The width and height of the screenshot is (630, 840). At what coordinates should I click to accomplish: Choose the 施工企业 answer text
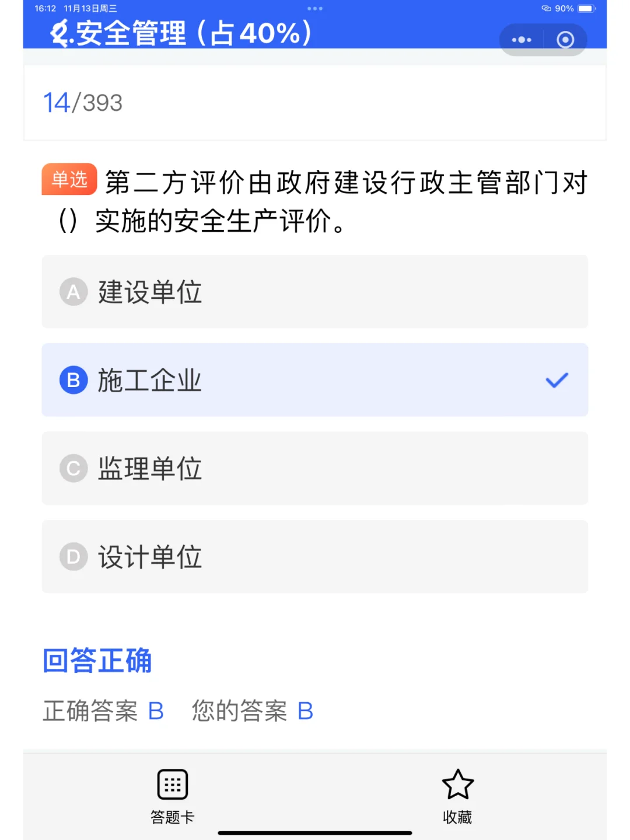149,380
